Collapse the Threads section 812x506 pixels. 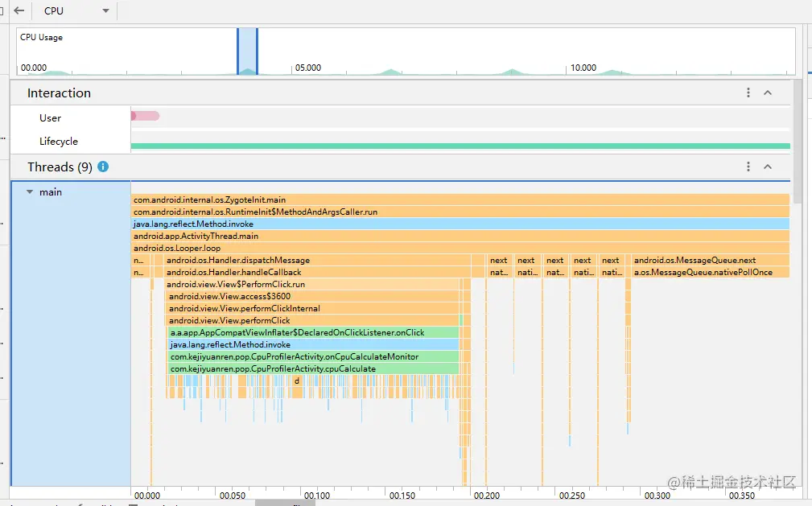(768, 166)
